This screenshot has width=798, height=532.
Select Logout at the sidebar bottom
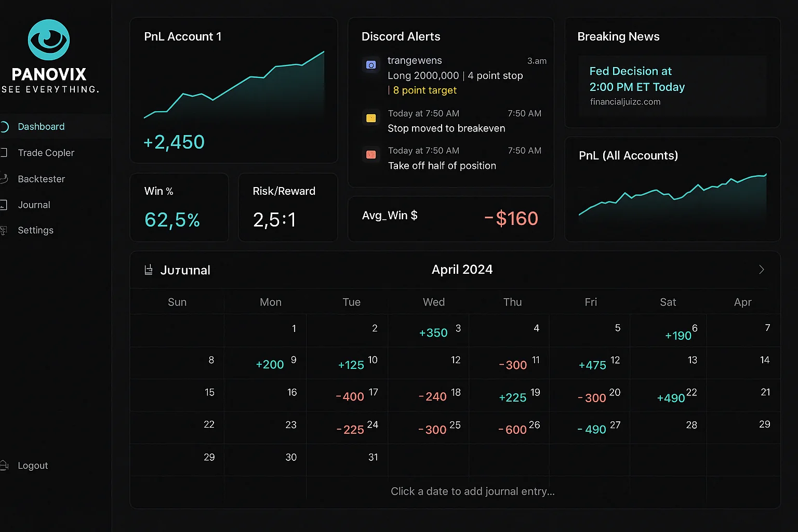(33, 465)
